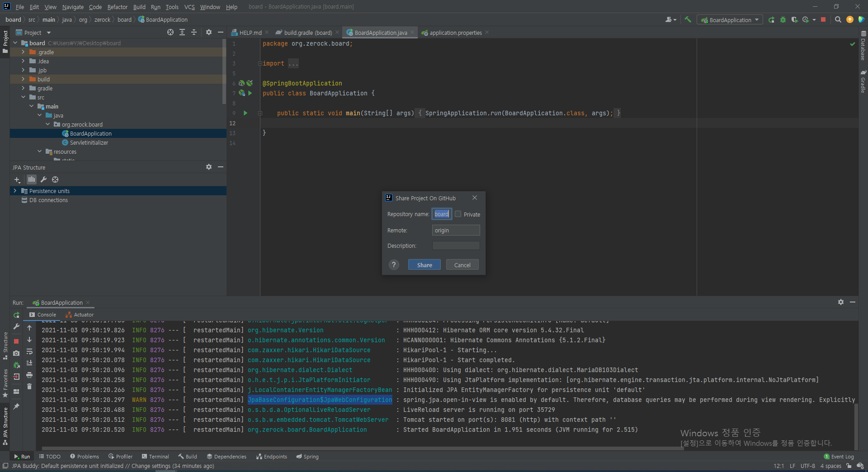The height and width of the screenshot is (472, 868).
Task: Open JPA Structure panel settings gear
Action: tap(209, 167)
